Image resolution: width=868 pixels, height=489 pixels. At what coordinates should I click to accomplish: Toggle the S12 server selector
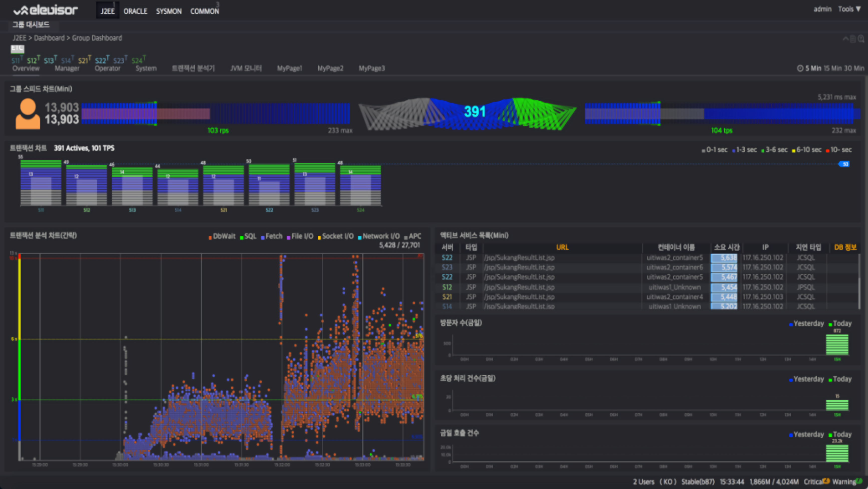point(33,60)
